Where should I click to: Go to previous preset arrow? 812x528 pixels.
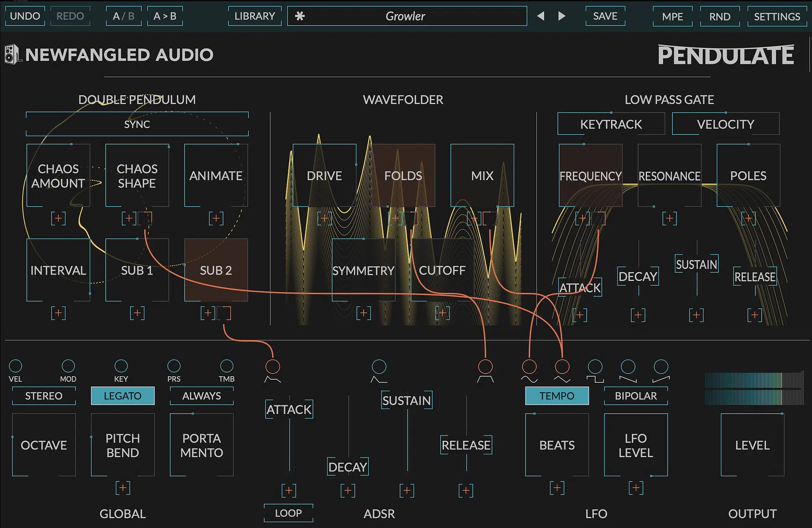[541, 16]
